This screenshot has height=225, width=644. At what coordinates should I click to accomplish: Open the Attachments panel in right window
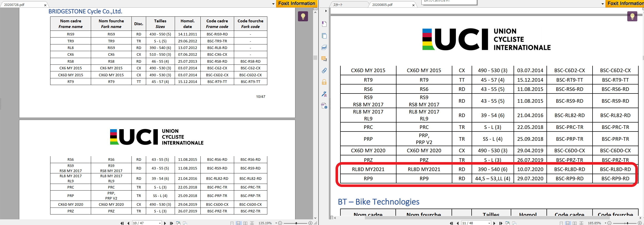[x=324, y=70]
